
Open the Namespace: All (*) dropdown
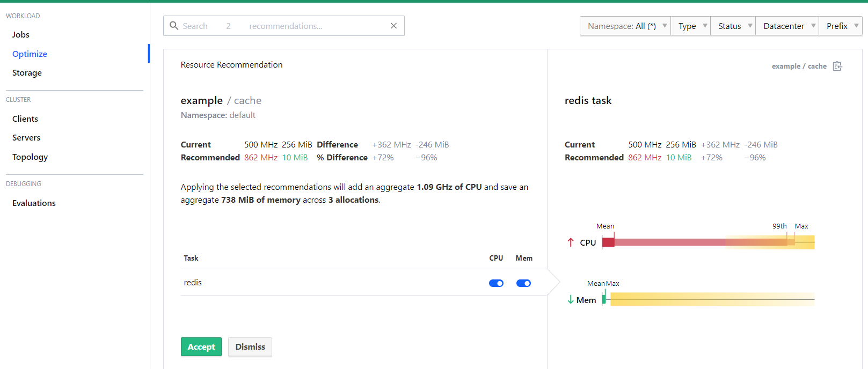click(x=625, y=26)
